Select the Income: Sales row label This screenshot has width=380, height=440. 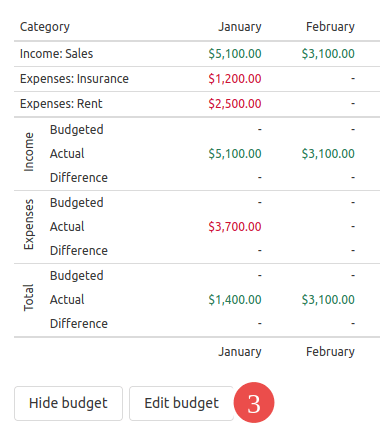[x=56, y=54]
